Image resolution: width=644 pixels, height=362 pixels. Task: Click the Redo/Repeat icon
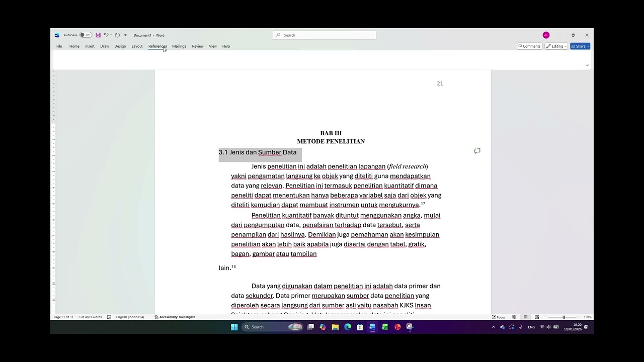tap(117, 35)
